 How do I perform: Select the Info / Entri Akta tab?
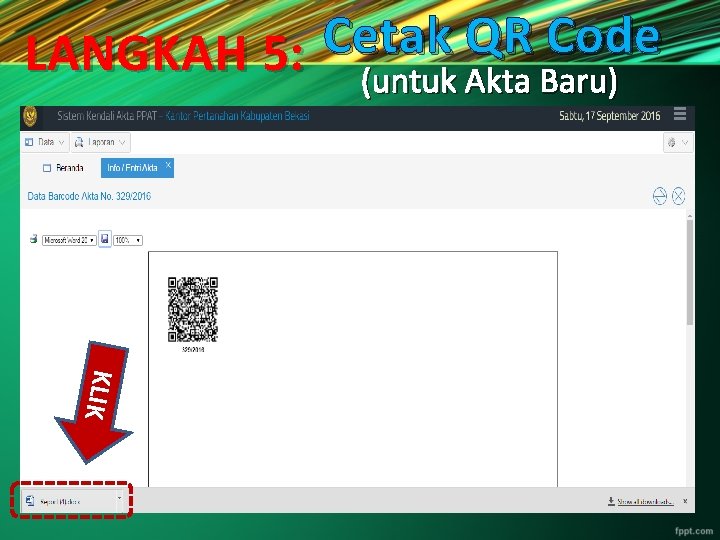click(132, 168)
